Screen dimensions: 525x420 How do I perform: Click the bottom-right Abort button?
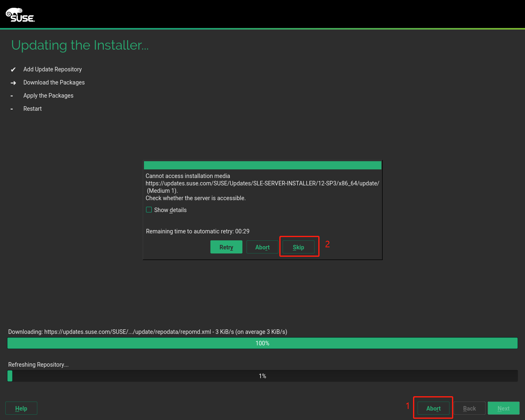click(x=434, y=408)
